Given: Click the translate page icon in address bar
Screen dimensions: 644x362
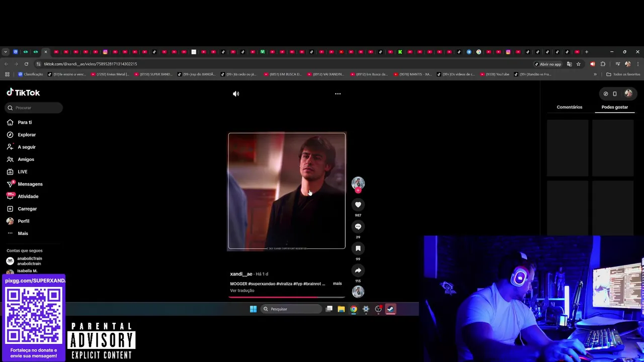Looking at the screenshot, I should point(570,64).
